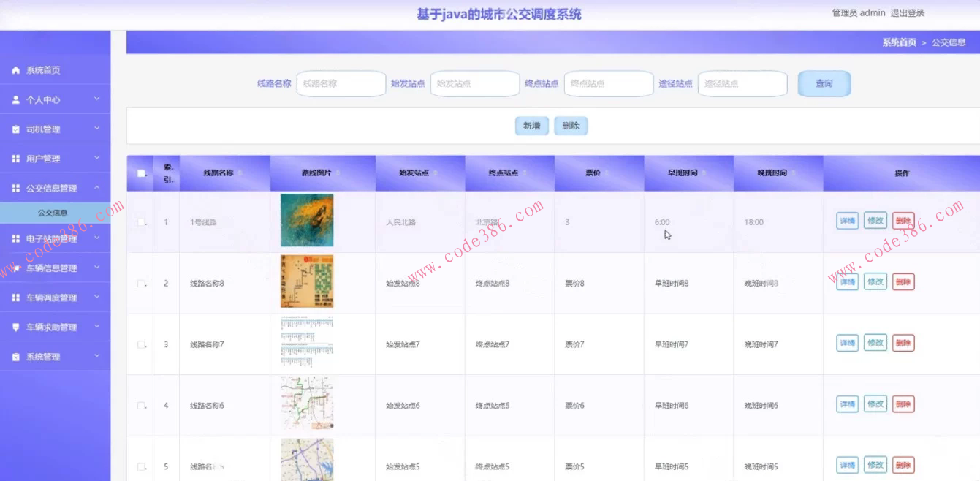Expand the 车辆信息管理 submenu
980x481 pixels.
(x=96, y=268)
